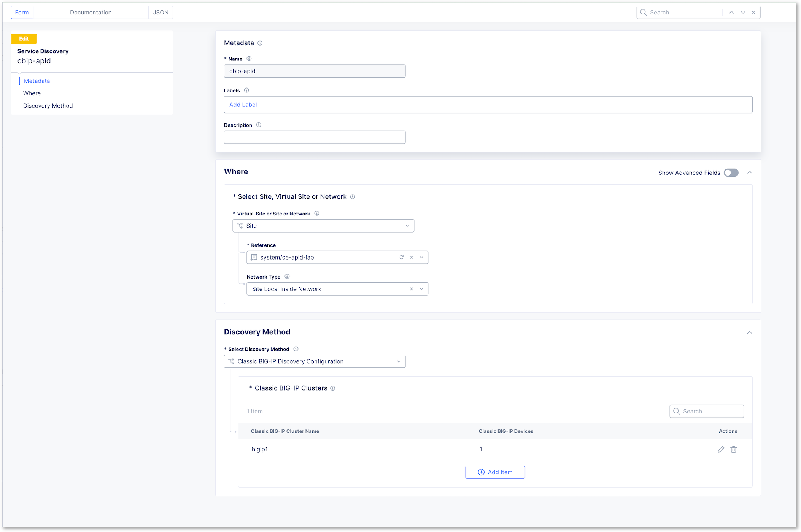
Task: Click info icon beside Select Discovery Method
Action: pyautogui.click(x=296, y=349)
